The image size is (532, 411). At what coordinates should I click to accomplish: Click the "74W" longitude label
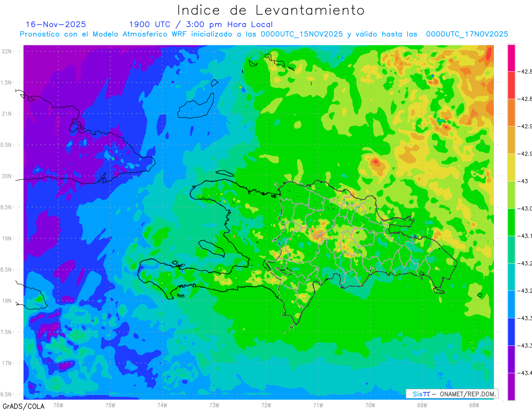pyautogui.click(x=162, y=405)
